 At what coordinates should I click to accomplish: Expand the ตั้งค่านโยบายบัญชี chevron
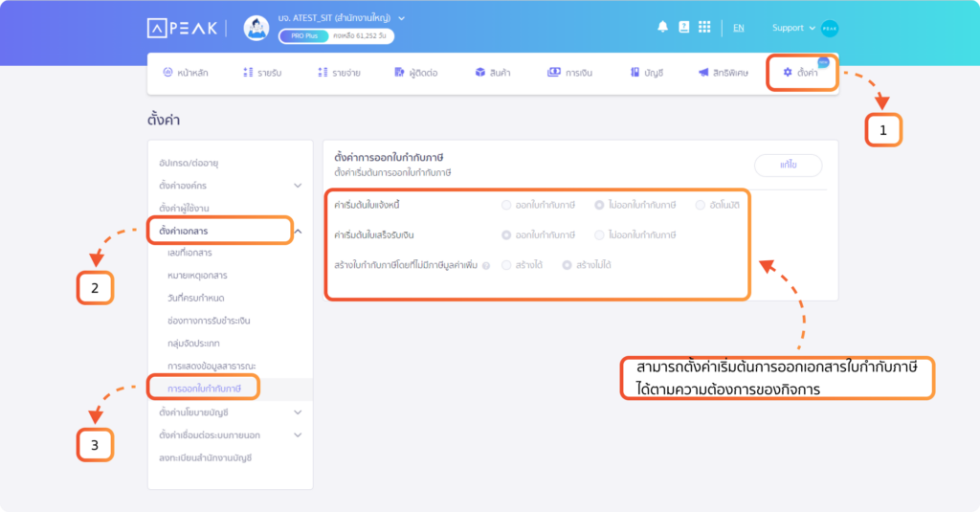tap(298, 412)
